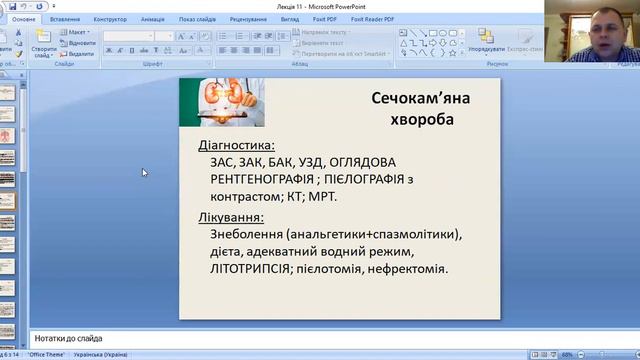Center the text
640x360 pixels.
[x=234, y=51]
